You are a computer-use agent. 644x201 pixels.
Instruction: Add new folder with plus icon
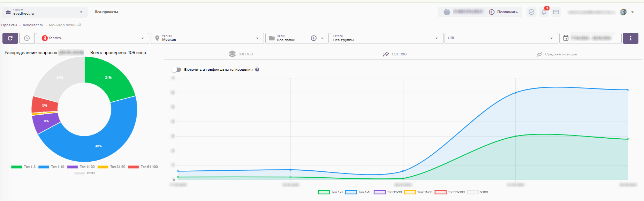tap(314, 38)
